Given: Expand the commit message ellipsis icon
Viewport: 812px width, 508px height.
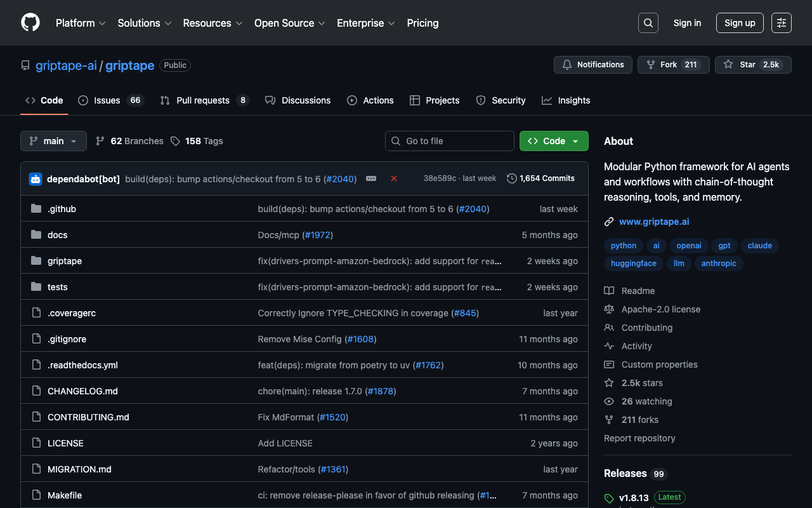Looking at the screenshot, I should pos(371,179).
